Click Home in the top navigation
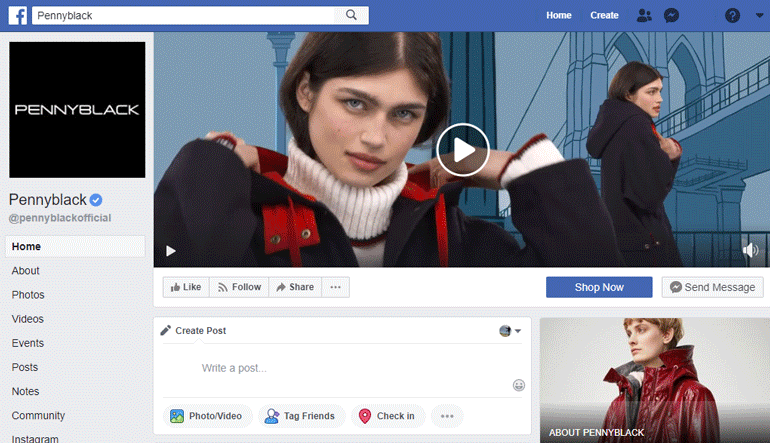Screen dimensions: 770x443 pyautogui.click(x=559, y=15)
